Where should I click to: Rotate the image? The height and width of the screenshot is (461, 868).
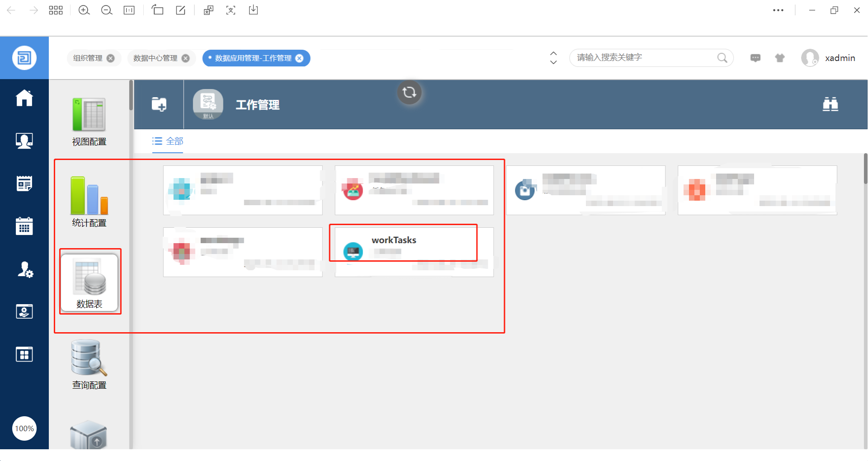tap(157, 10)
